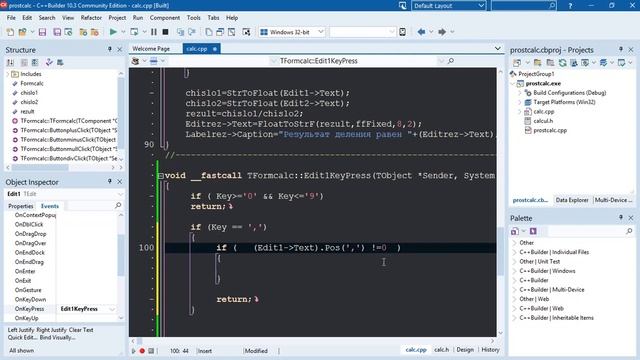Click the Play macro icon in the status bar
Viewport: 640px width, 360px height.
[x=133, y=351]
